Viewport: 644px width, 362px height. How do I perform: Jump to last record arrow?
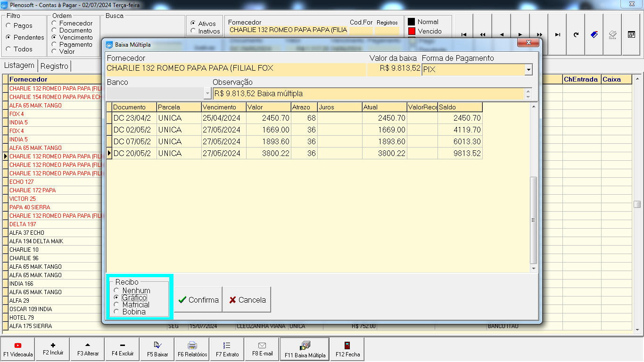coord(558,34)
